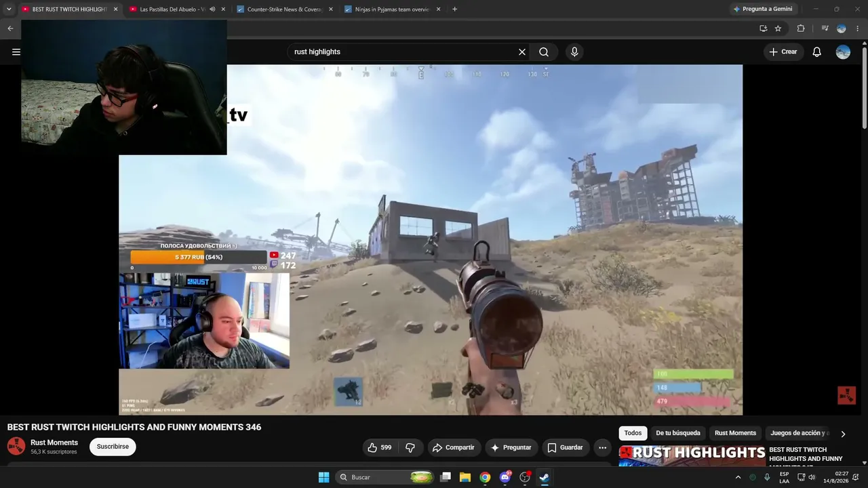This screenshot has width=868, height=488.
Task: Open more actions for the video
Action: 602,447
